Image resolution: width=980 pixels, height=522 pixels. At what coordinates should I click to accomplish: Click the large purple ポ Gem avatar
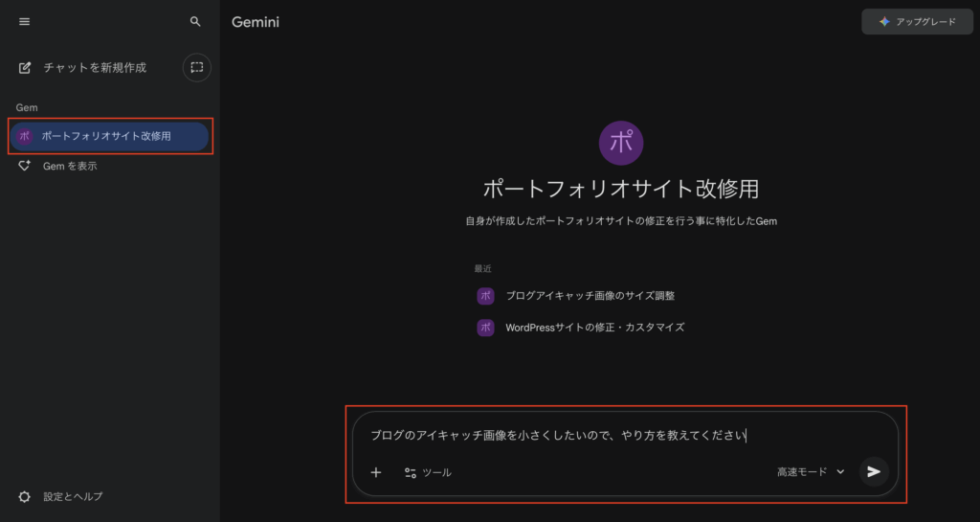[620, 142]
